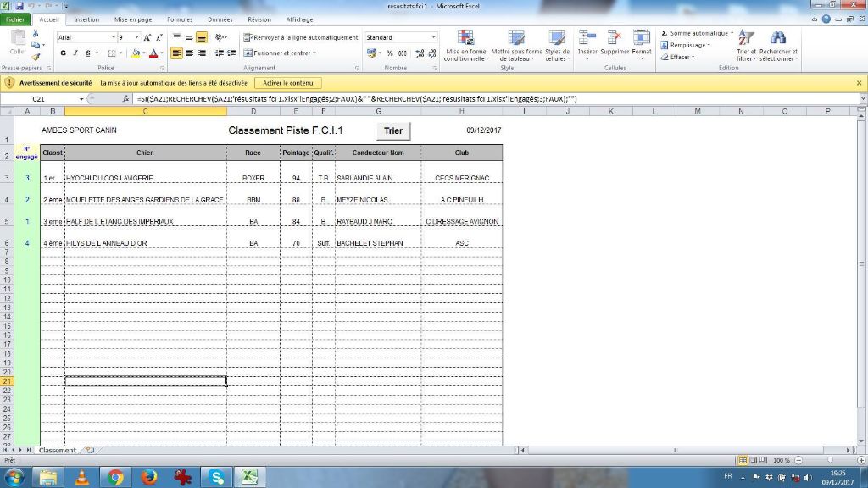Open the Trier et filtrer tool
The width and height of the screenshot is (868, 488).
point(746,39)
